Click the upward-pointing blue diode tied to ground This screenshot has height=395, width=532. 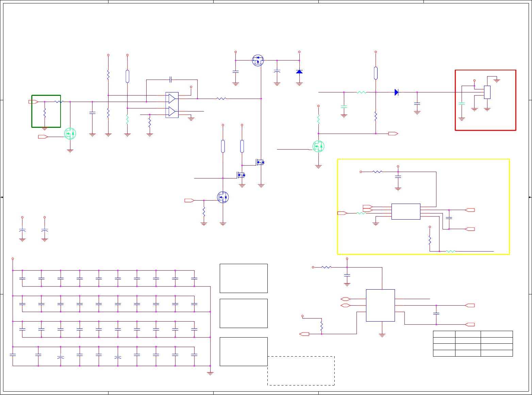pyautogui.click(x=299, y=72)
